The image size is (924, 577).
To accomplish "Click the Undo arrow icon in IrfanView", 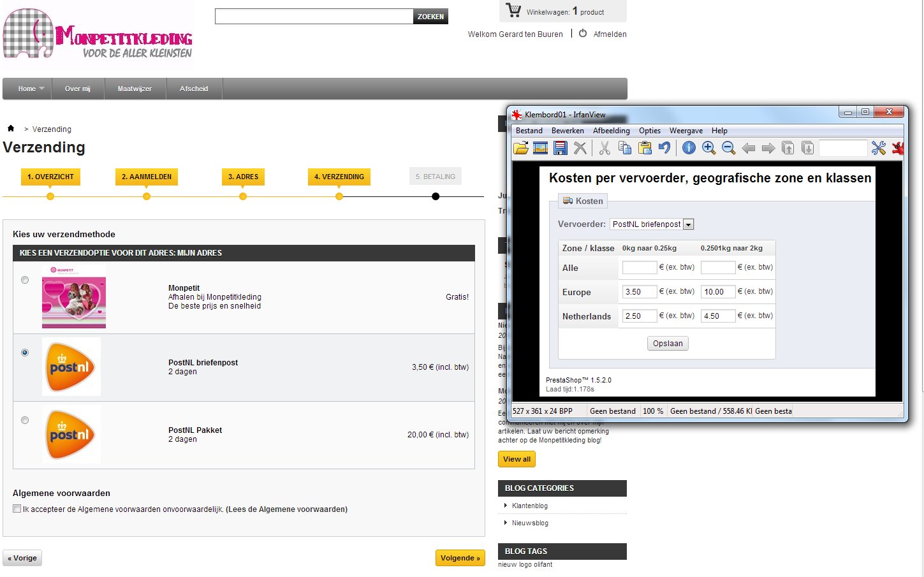I will tap(664, 148).
